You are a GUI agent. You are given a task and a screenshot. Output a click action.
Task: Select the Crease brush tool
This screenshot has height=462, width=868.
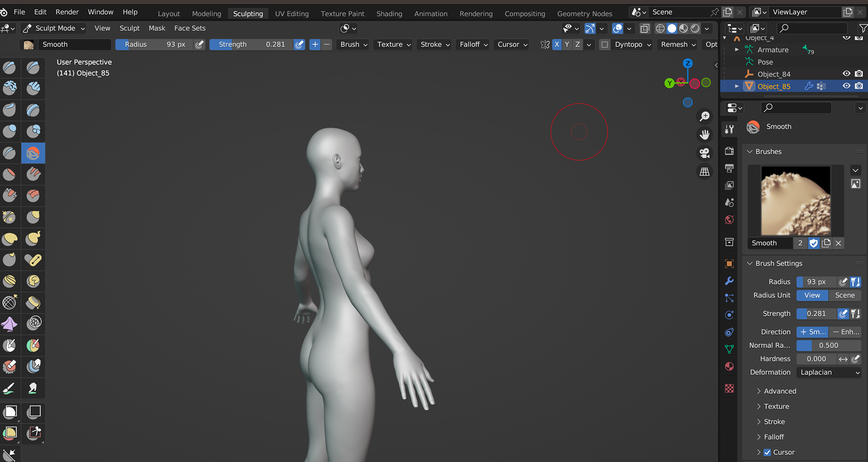[9, 153]
